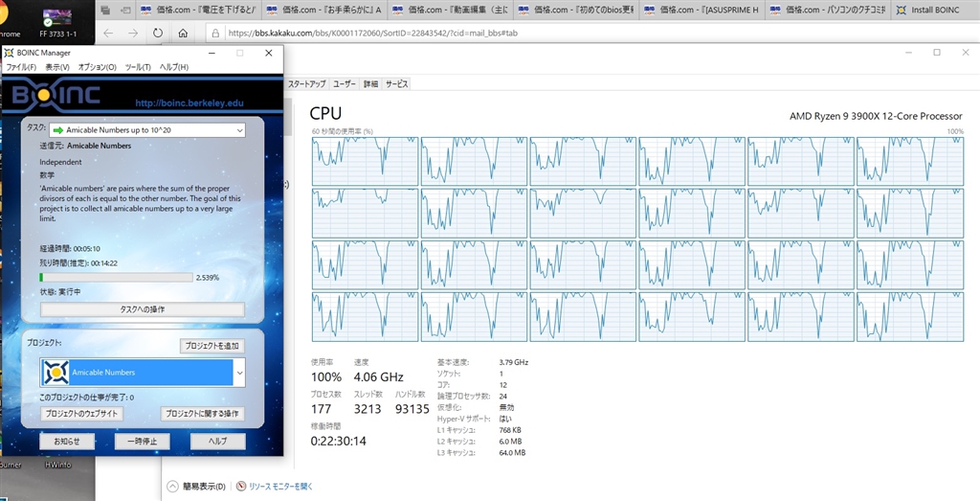The width and height of the screenshot is (980, 501).
Task: Switch to the 初めてのbios更新 browser tab
Action: [576, 10]
